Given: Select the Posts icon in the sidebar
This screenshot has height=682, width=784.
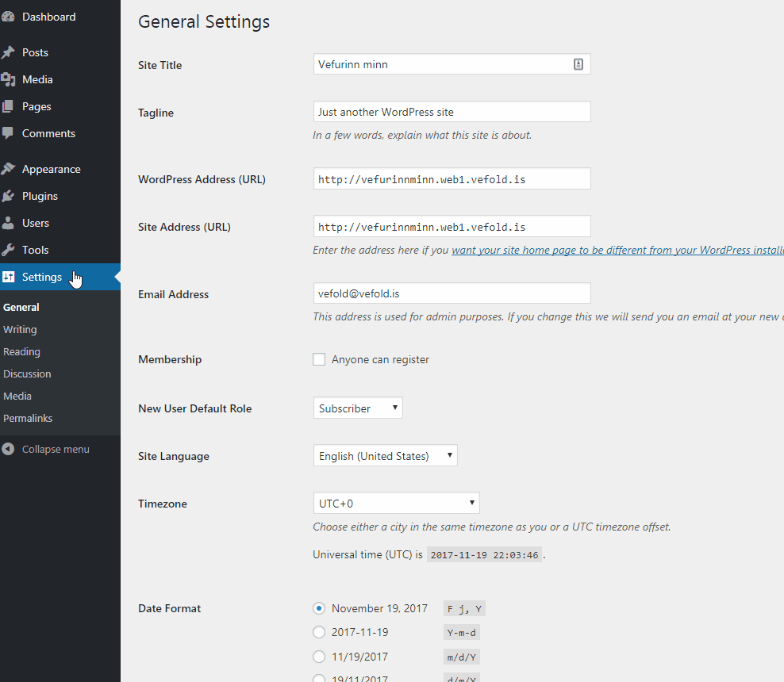Looking at the screenshot, I should [x=8, y=52].
